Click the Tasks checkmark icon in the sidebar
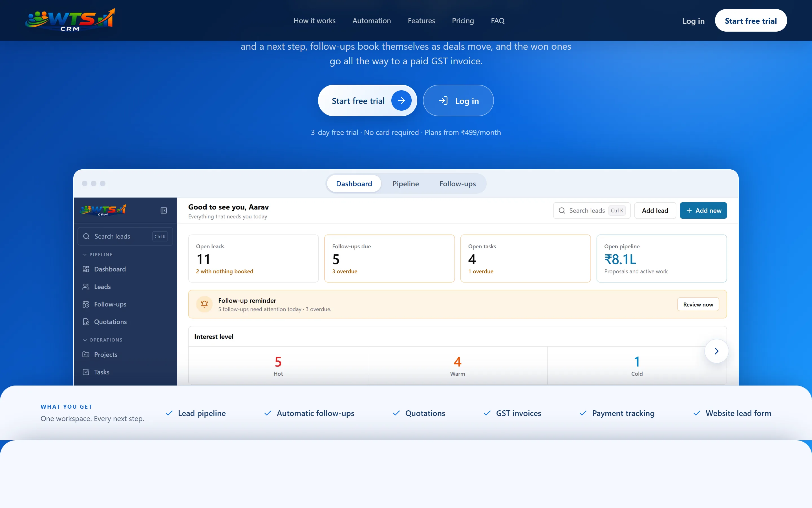This screenshot has height=508, width=812. pos(86,372)
